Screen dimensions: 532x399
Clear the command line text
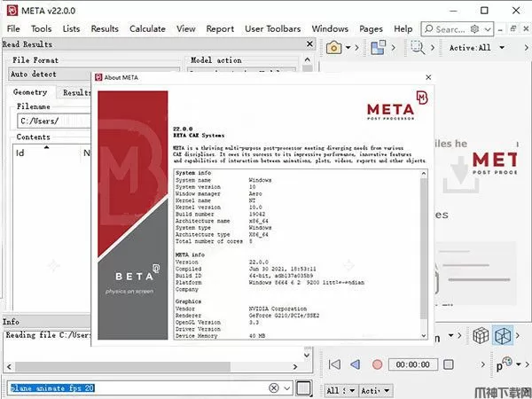(274, 387)
